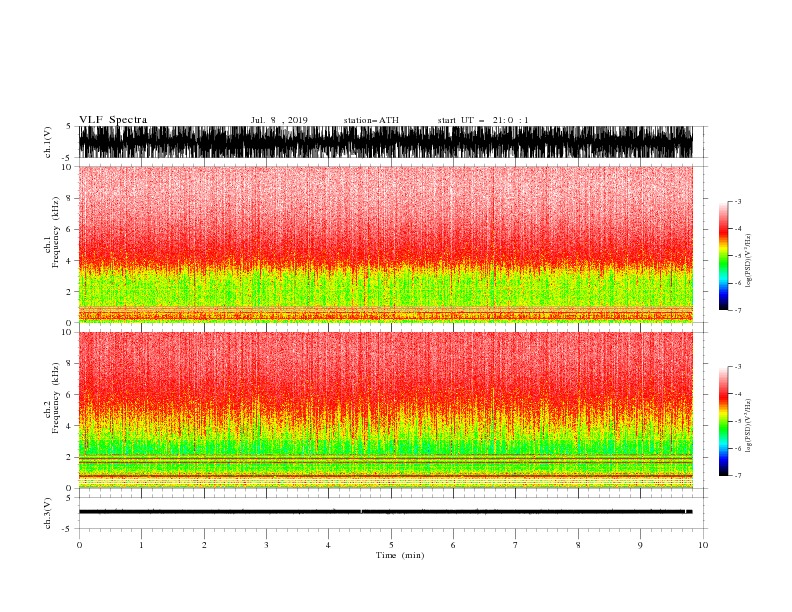Image resolution: width=792 pixels, height=612 pixels.
Task: Click the time axis tick label '3'
Action: [x=266, y=545]
